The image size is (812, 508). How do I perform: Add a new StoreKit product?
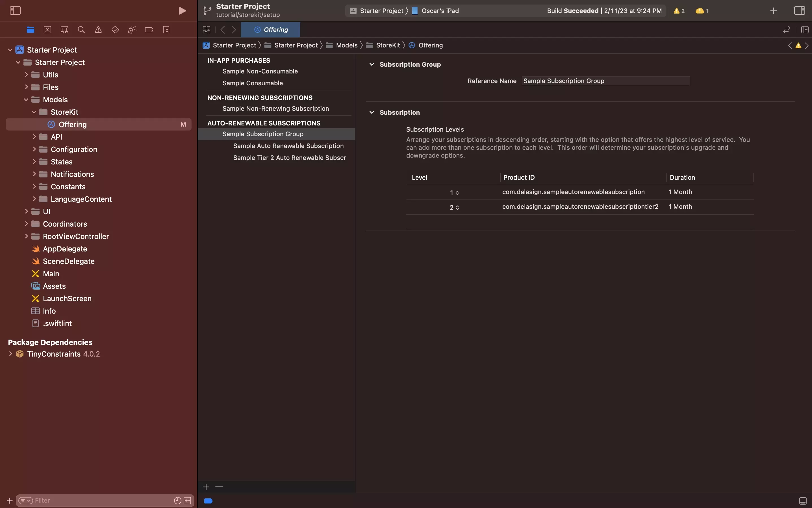[x=206, y=487]
